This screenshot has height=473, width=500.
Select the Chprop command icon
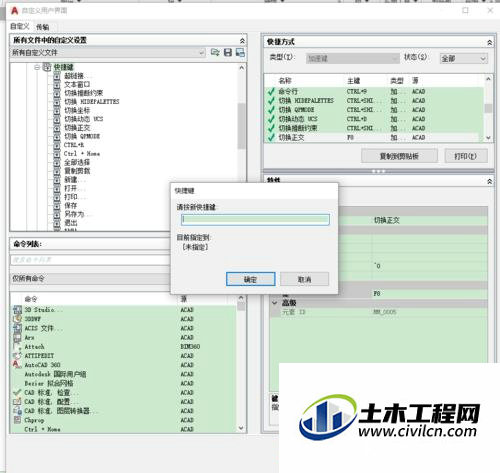17,420
